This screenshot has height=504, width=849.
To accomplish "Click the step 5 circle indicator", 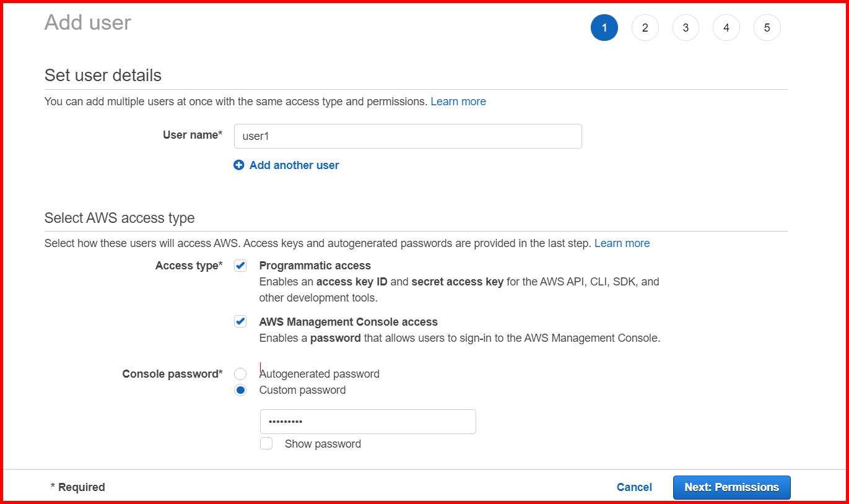I will 767,27.
